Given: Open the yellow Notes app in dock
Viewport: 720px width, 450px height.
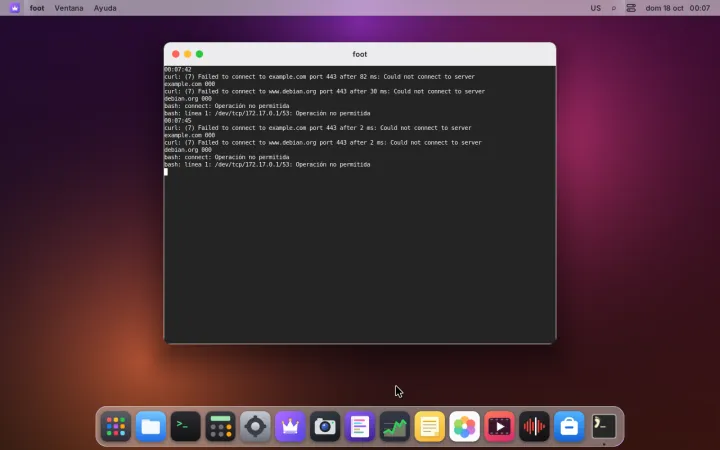Looking at the screenshot, I should pos(430,427).
